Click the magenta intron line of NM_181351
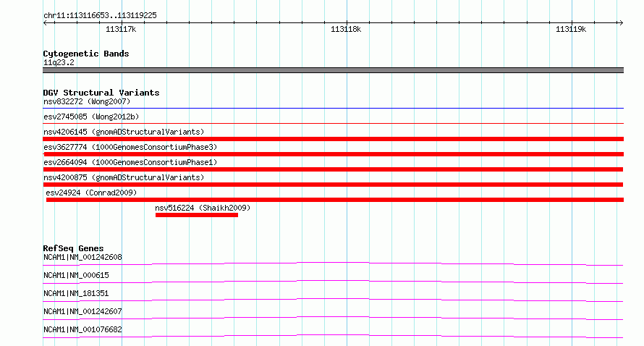Screen dimensions: 644x346 (333, 299)
